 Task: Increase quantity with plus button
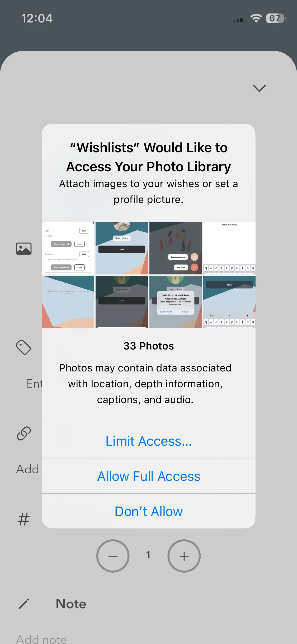point(184,556)
